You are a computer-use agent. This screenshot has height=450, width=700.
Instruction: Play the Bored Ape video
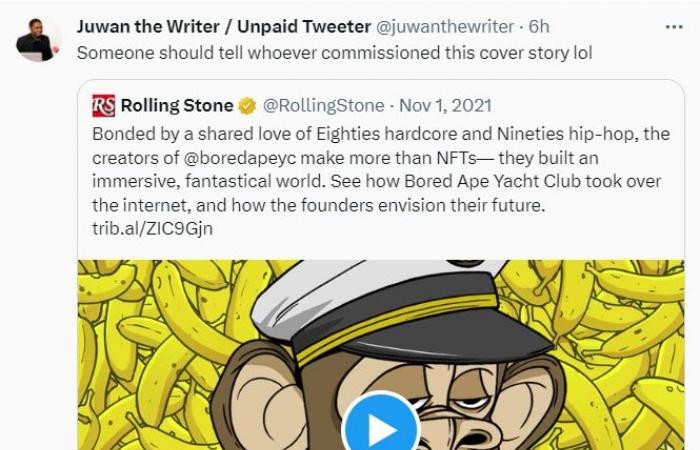(x=381, y=428)
